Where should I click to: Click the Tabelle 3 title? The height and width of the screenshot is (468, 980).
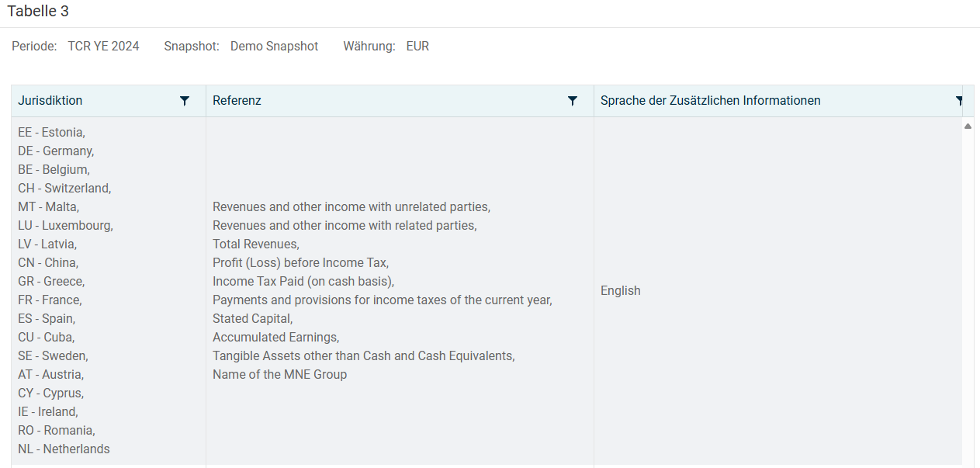(x=38, y=12)
